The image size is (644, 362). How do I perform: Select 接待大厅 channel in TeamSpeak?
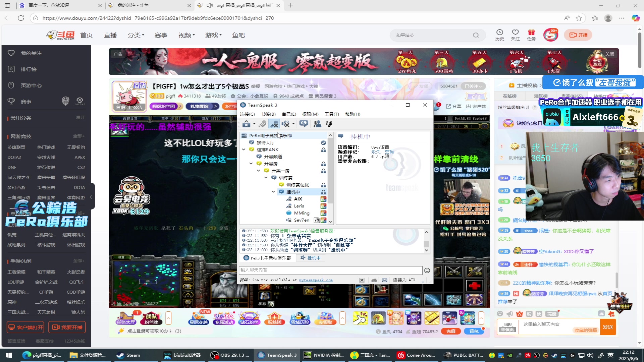(x=265, y=142)
